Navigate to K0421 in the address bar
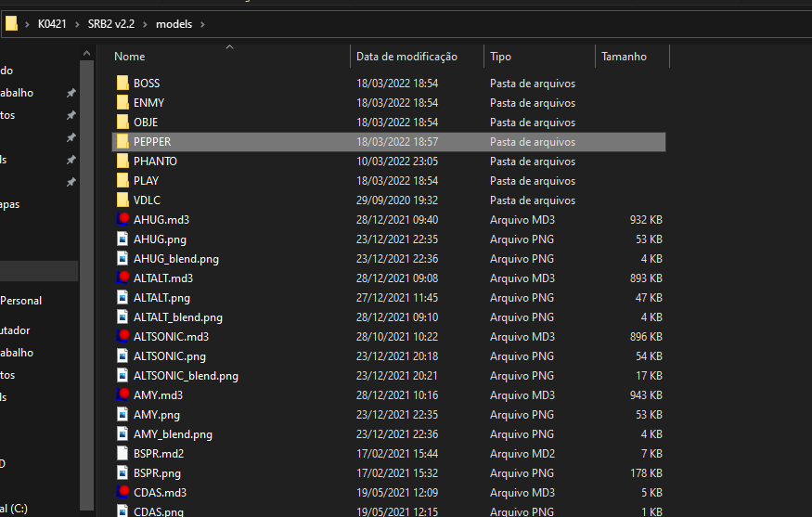Screen dimensions: 812x517 [52, 24]
